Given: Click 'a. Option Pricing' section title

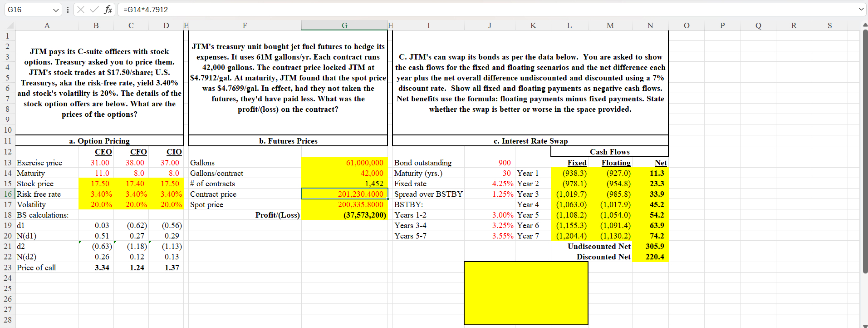Looking at the screenshot, I should coord(99,141).
